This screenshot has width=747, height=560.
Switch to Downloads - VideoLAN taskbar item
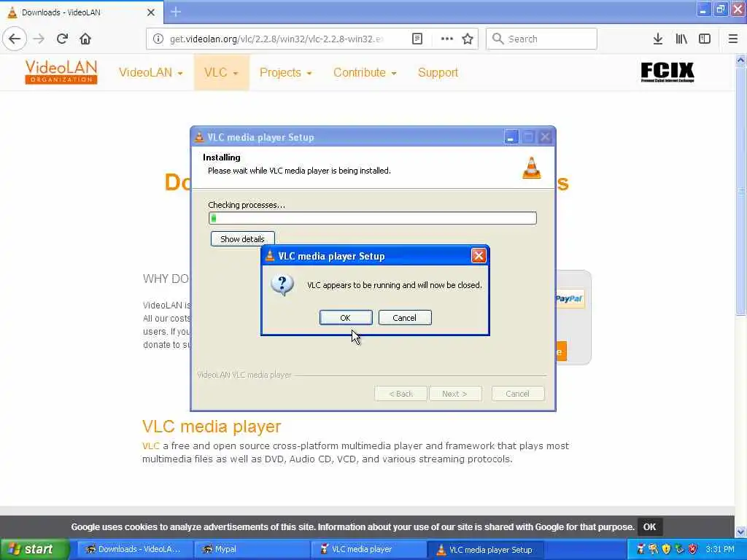(x=135, y=550)
